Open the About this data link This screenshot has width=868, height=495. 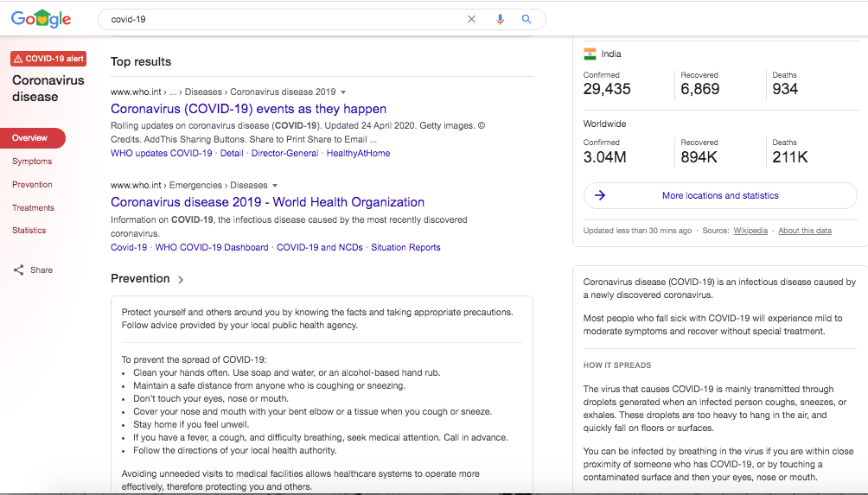pyautogui.click(x=804, y=231)
